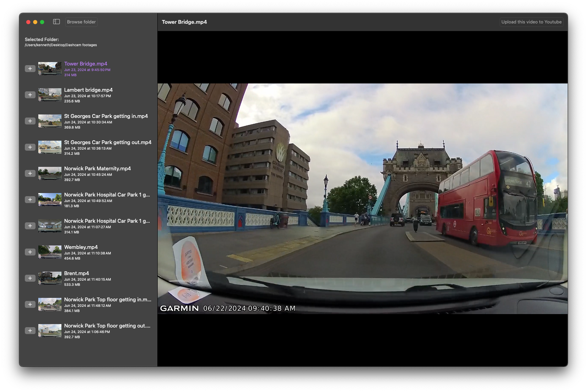Click the plus icon beside Brent.mp4
The image size is (587, 392).
pyautogui.click(x=30, y=278)
